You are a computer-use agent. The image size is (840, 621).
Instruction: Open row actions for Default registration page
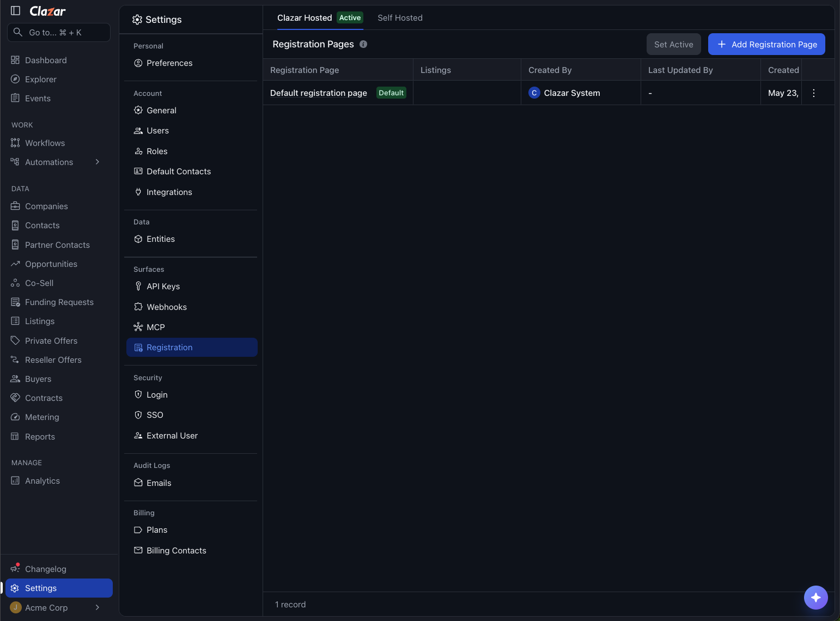(814, 93)
